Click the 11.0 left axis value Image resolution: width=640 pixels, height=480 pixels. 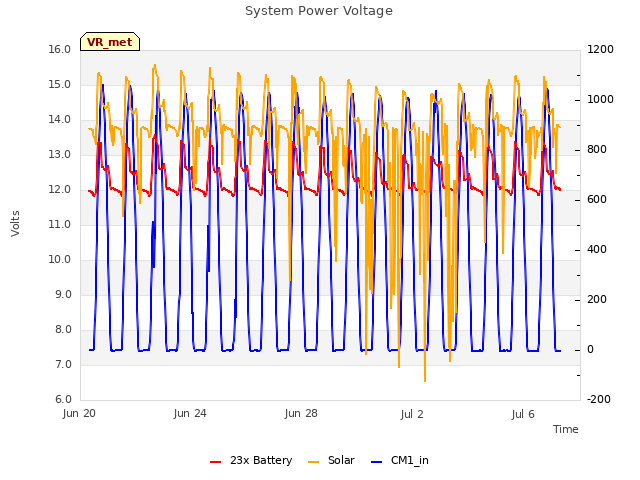[x=60, y=224]
